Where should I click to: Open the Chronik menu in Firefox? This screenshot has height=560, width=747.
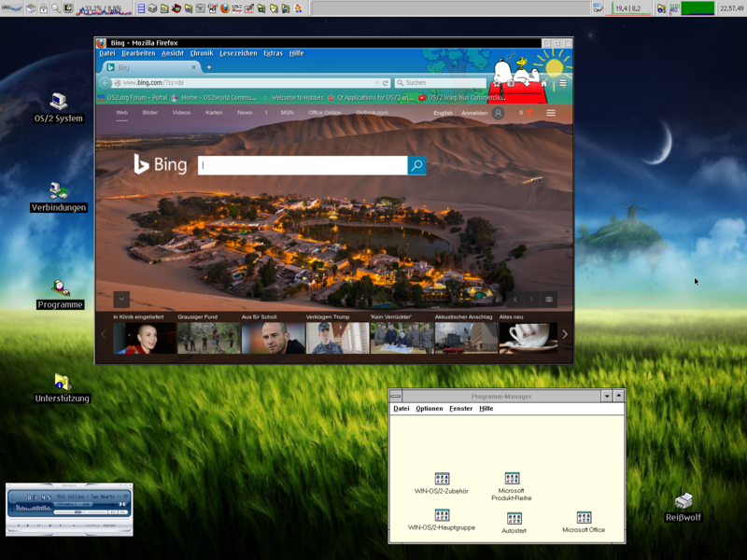click(202, 53)
